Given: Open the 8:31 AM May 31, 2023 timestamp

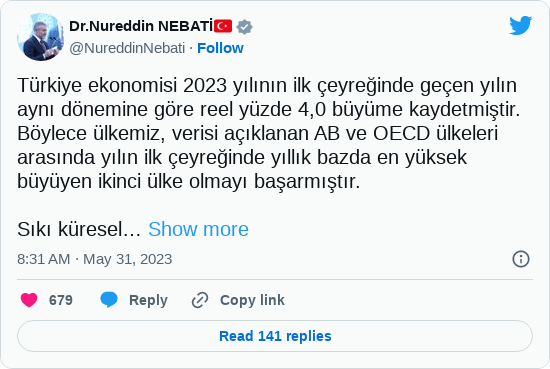Looking at the screenshot, I should pos(94,259).
